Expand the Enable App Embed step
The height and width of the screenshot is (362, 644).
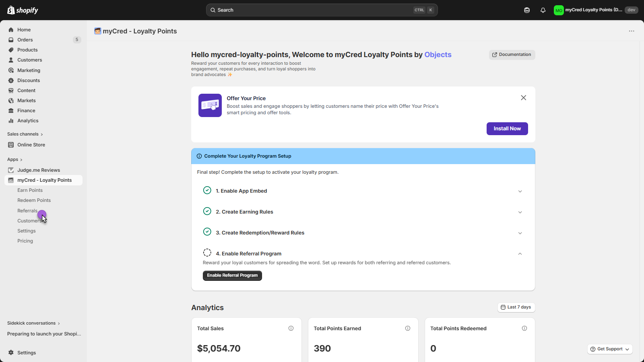520,191
